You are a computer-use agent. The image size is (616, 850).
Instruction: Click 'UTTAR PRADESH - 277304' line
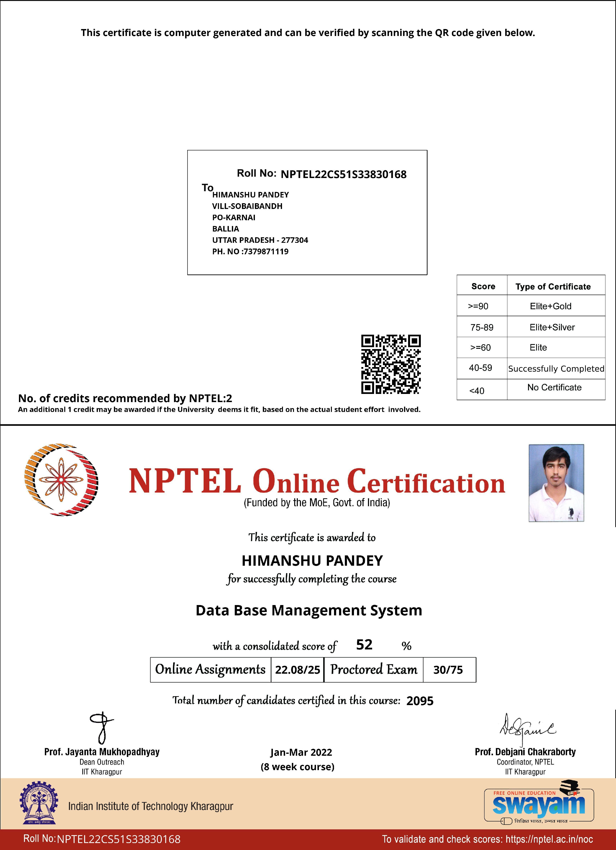(x=260, y=240)
